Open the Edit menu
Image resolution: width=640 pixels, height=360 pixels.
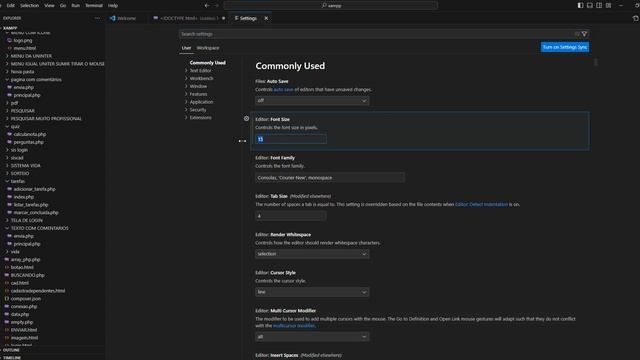click(11, 6)
